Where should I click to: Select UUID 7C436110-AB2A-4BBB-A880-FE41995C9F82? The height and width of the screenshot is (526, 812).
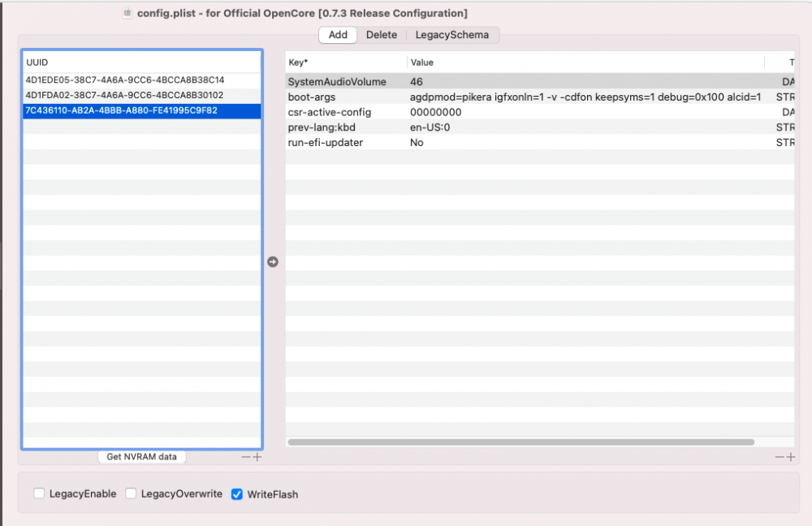pyautogui.click(x=142, y=110)
